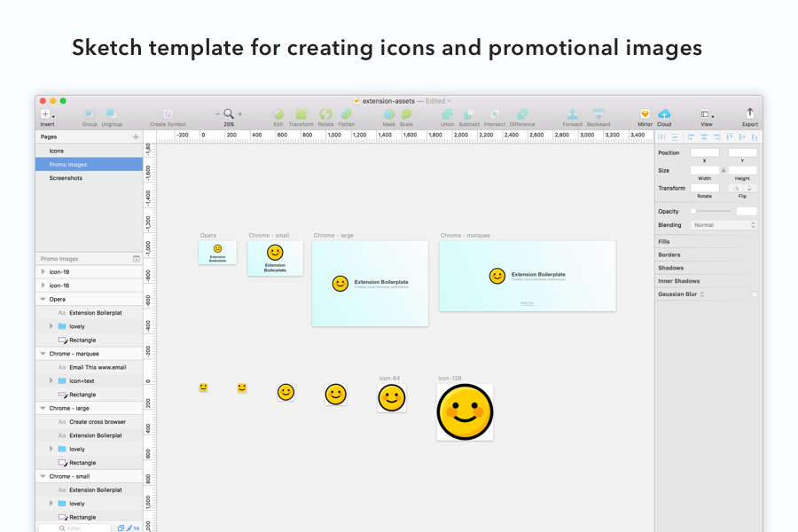Image resolution: width=798 pixels, height=532 pixels.
Task: Click the Position X field
Action: [705, 153]
